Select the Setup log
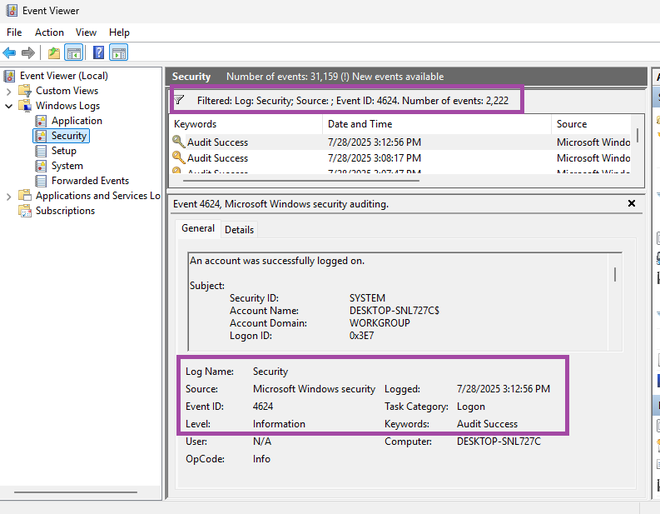Image resolution: width=660 pixels, height=514 pixels. 64,151
